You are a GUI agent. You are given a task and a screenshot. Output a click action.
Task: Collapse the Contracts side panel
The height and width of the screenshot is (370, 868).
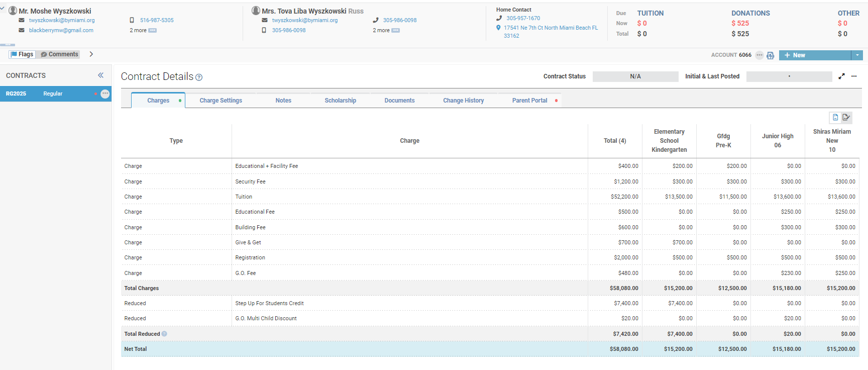point(101,75)
